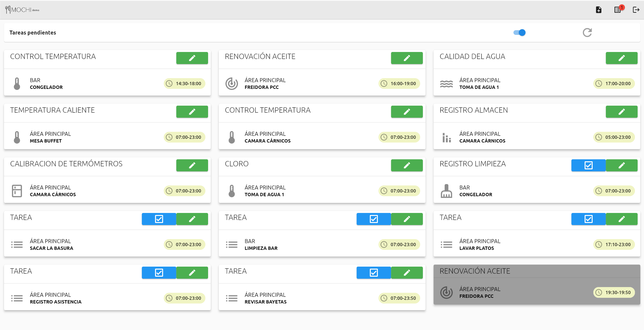This screenshot has height=330, width=644.
Task: Click the Temperatura Caliente card title
Action: 52,110
